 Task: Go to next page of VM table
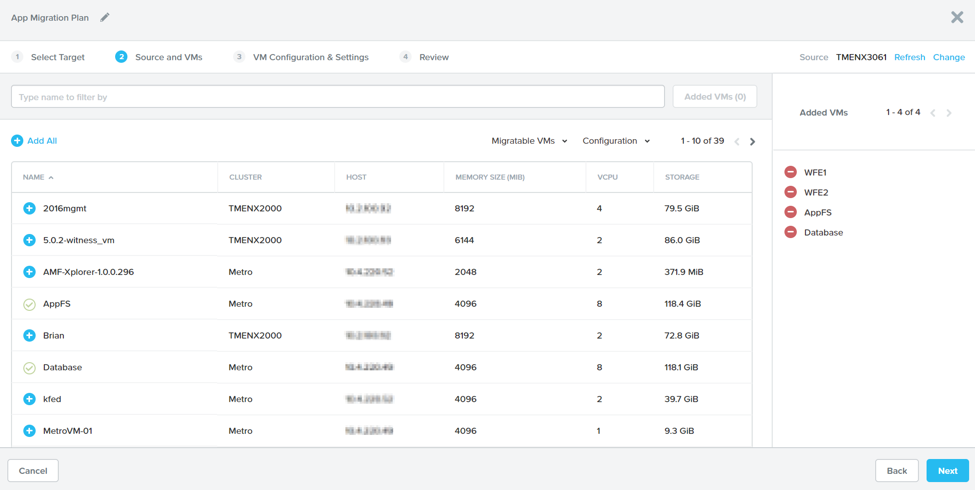pyautogui.click(x=752, y=141)
